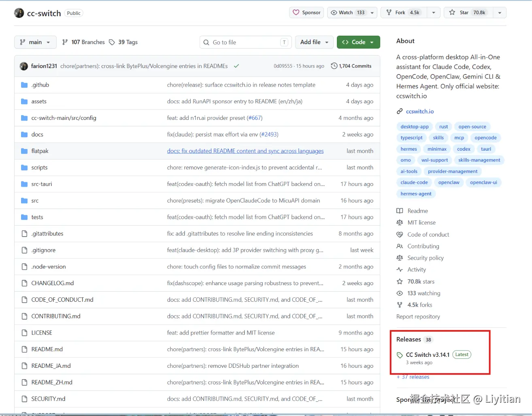Click the file icon for .gitignore
This screenshot has width=532, height=416.
tap(24, 250)
